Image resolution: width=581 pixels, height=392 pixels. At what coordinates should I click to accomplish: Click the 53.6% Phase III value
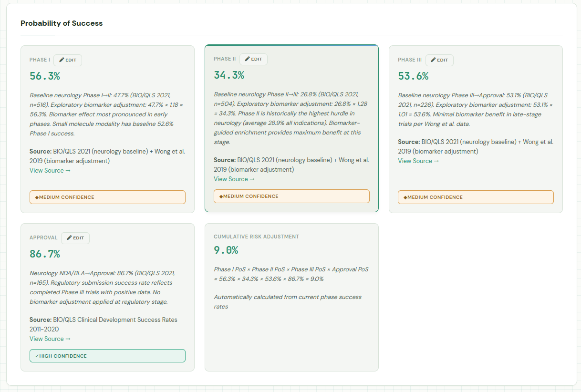[413, 76]
